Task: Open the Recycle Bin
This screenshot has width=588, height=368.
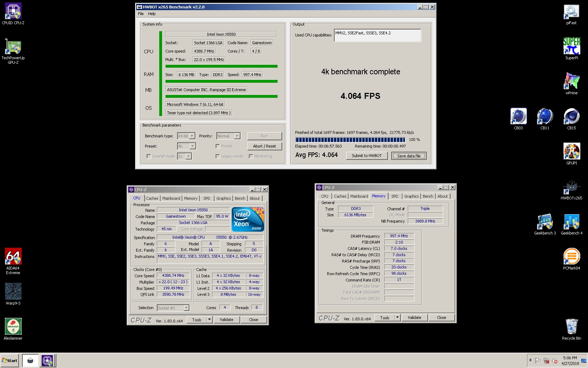Action: click(571, 329)
